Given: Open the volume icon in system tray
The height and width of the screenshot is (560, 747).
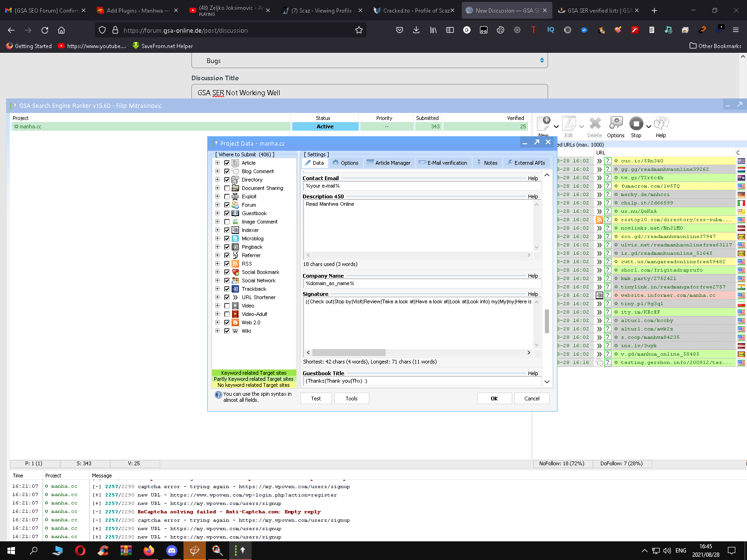Looking at the screenshot, I should click(667, 551).
